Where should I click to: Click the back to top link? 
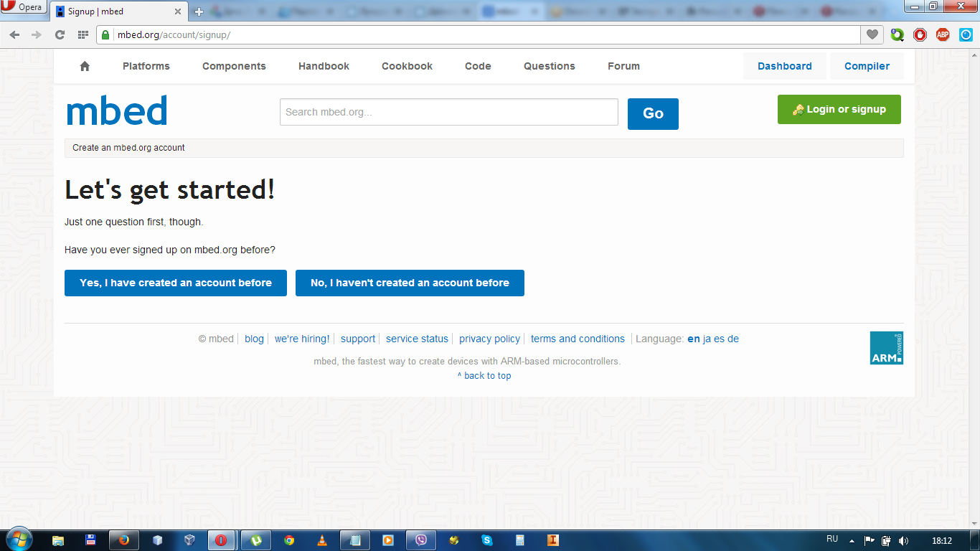(x=484, y=375)
